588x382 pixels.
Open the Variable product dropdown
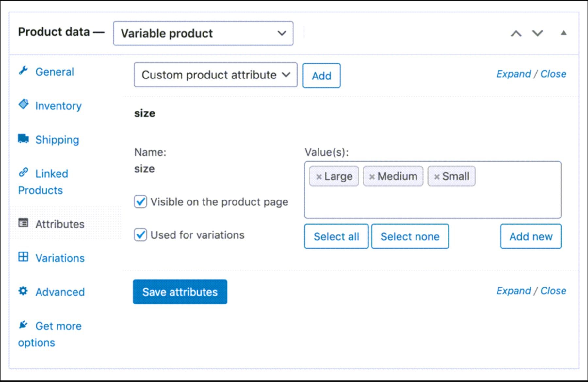[203, 33]
